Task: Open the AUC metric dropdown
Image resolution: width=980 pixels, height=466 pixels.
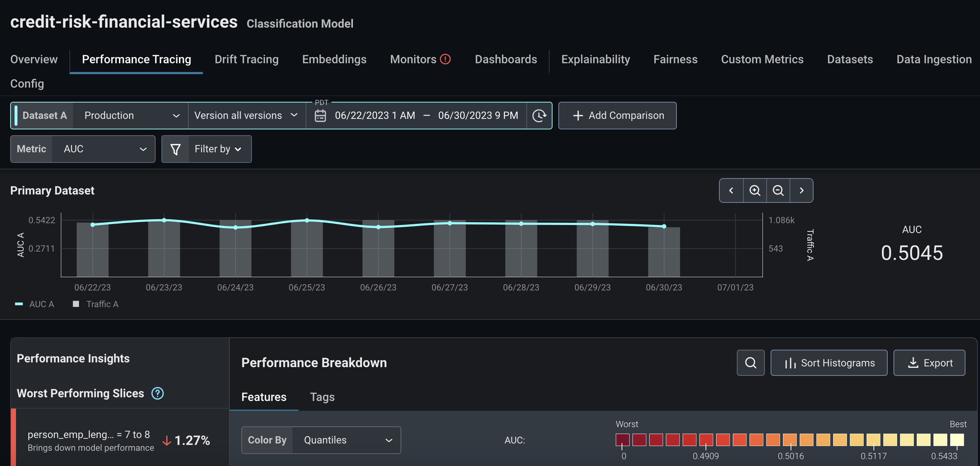Action: tap(104, 149)
